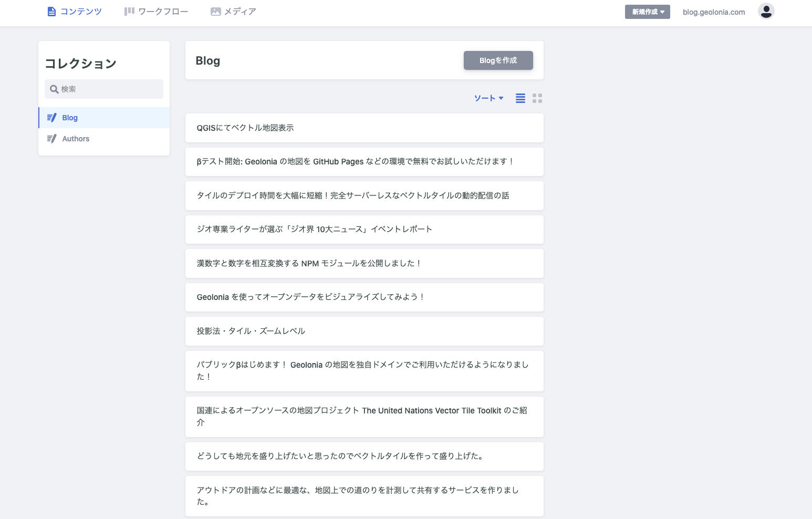Select the Authors collection in sidebar
This screenshot has height=519, width=812.
(76, 139)
